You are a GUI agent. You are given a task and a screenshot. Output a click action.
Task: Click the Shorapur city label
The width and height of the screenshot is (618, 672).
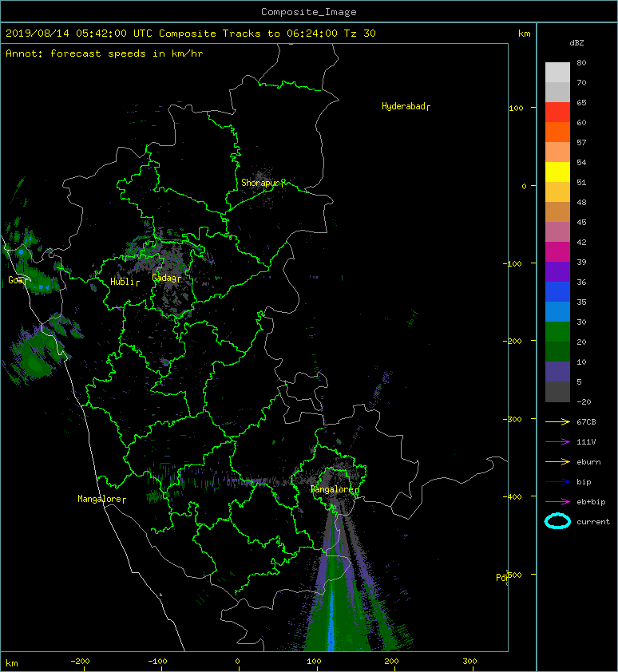click(x=263, y=183)
